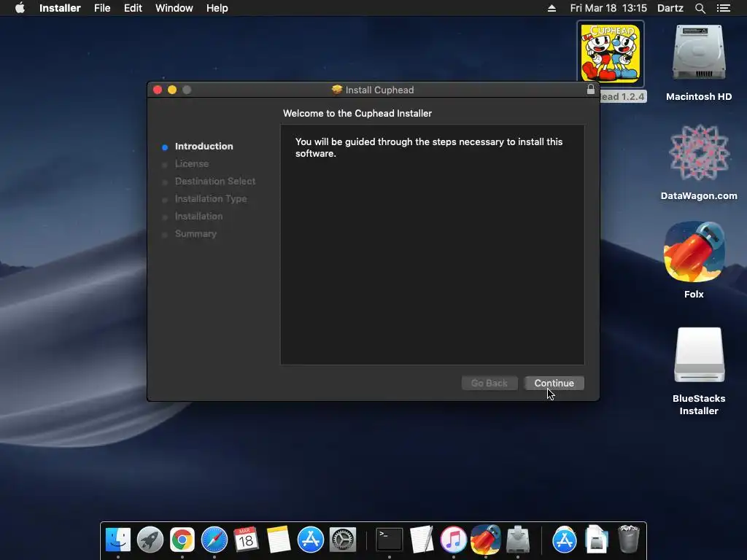Open Window menu
The height and width of the screenshot is (560, 747).
(174, 8)
